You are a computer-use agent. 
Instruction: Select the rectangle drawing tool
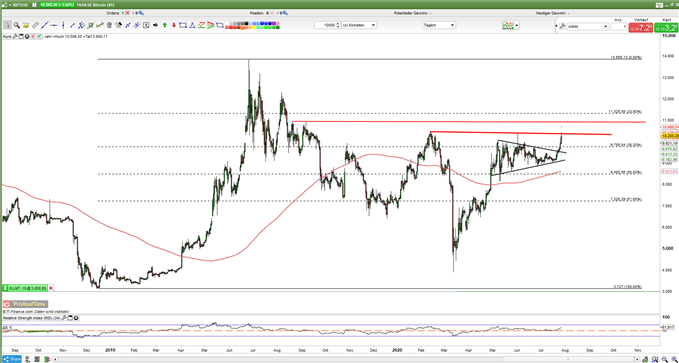point(183,25)
